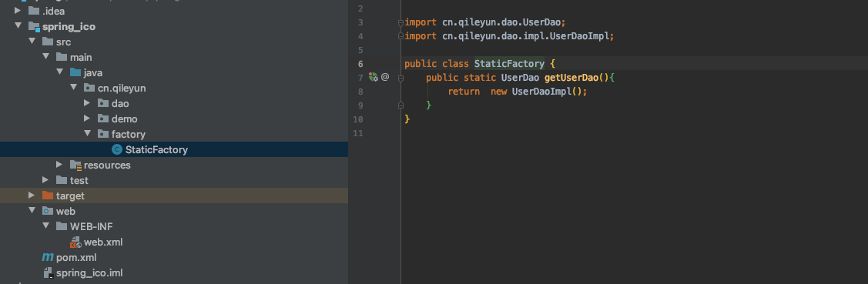Click the StaticFactory class name in code

click(509, 64)
